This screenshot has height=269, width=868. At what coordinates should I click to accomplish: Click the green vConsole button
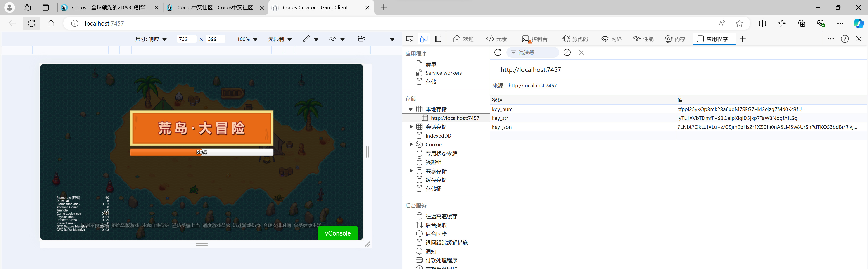coord(338,233)
